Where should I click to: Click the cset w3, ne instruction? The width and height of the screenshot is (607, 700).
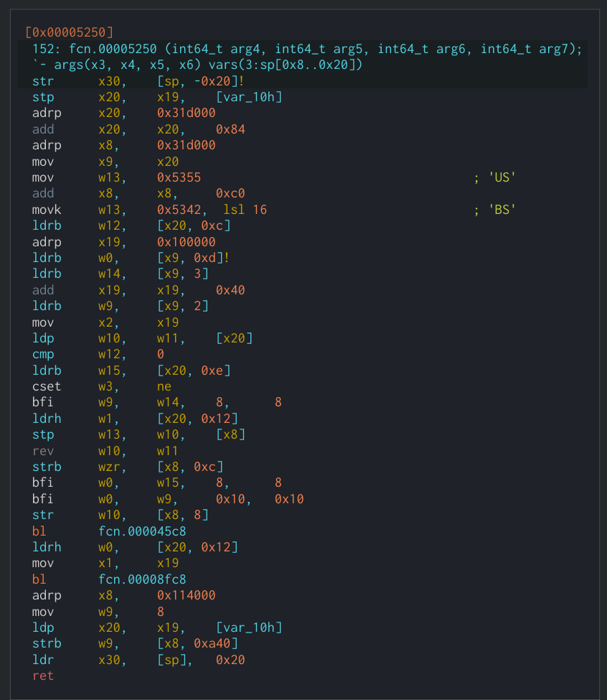(102, 386)
